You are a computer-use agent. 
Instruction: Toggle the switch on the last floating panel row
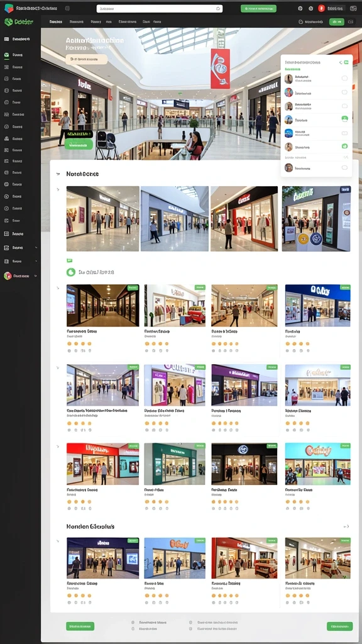coord(344,167)
